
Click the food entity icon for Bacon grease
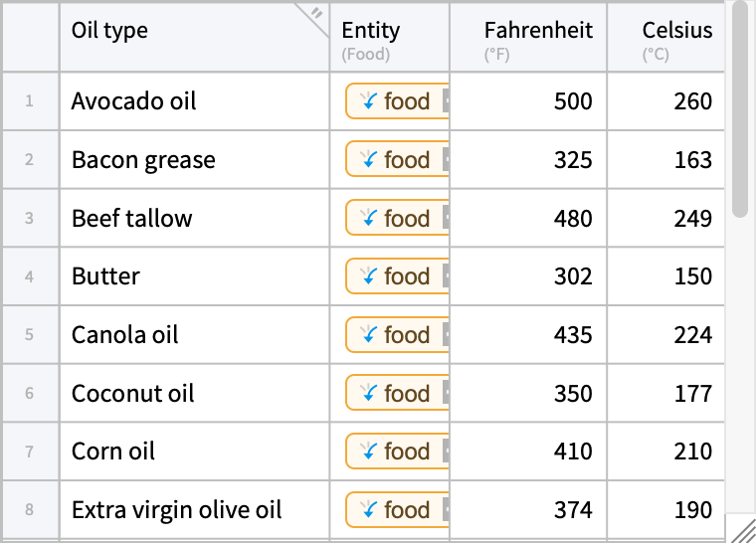tap(369, 160)
